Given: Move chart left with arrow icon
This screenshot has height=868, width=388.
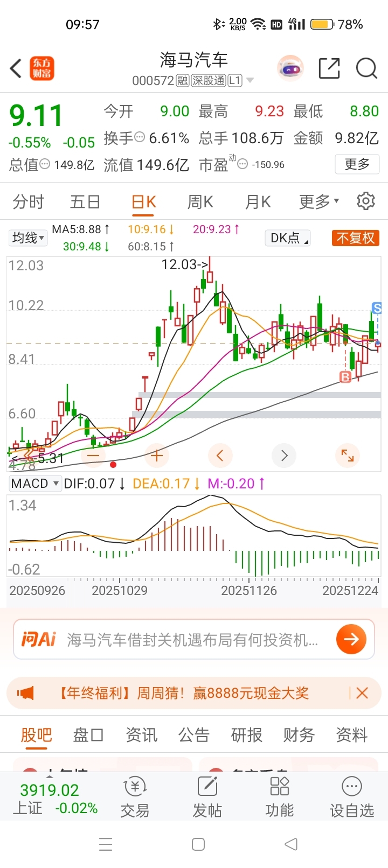Looking at the screenshot, I should 220,456.
